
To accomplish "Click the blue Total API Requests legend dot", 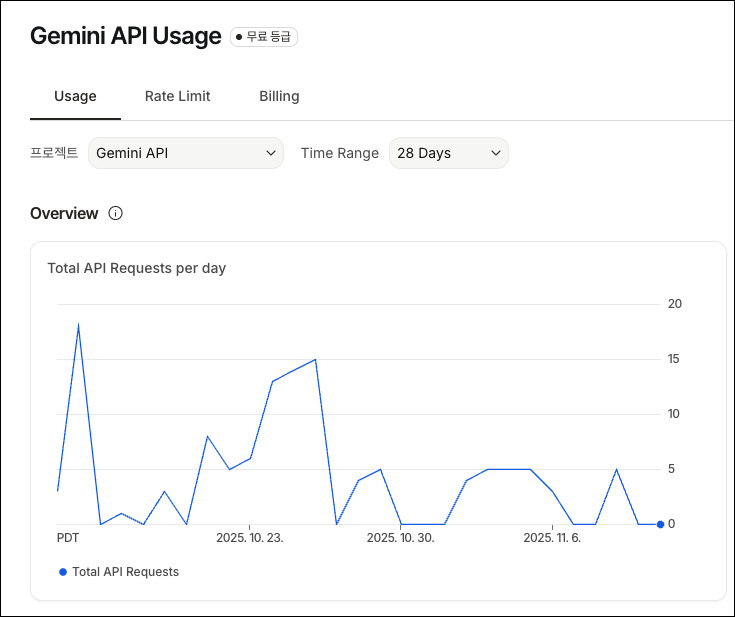I will click(x=63, y=572).
